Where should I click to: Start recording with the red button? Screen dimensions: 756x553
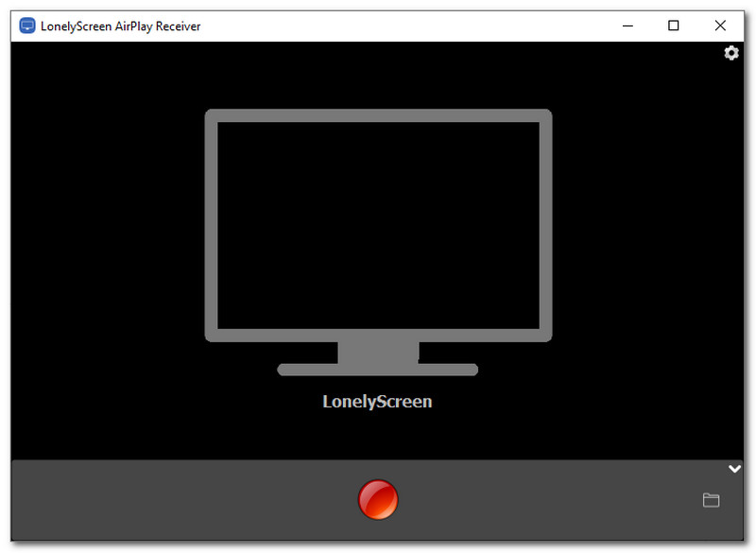pos(378,499)
